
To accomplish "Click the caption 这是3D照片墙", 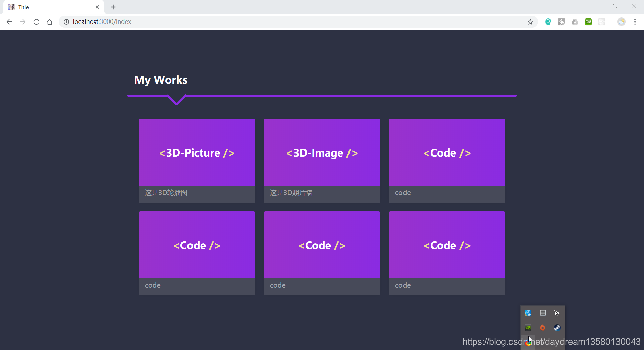I will coord(291,193).
